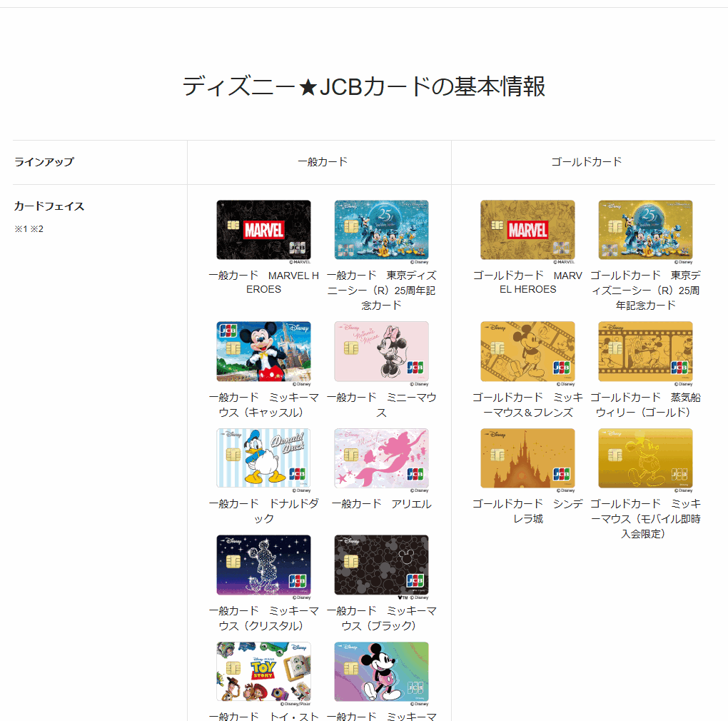Click caption 一般カード MARVEL HEROES
The width and height of the screenshot is (728, 721).
pyautogui.click(x=263, y=282)
